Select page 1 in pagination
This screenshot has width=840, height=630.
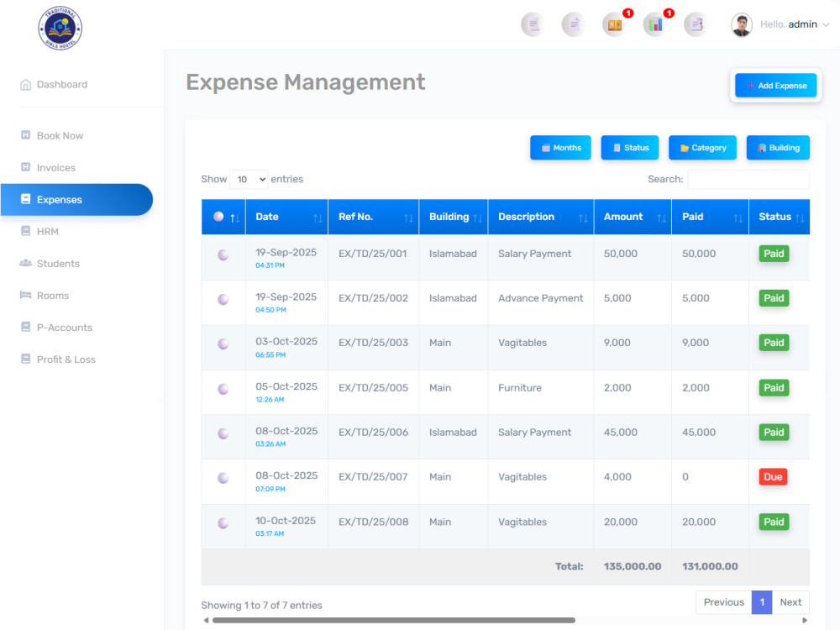pos(762,602)
